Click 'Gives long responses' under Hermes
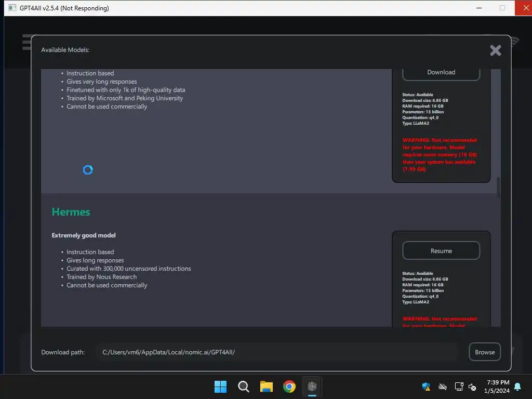This screenshot has width=532, height=399. coord(95,260)
